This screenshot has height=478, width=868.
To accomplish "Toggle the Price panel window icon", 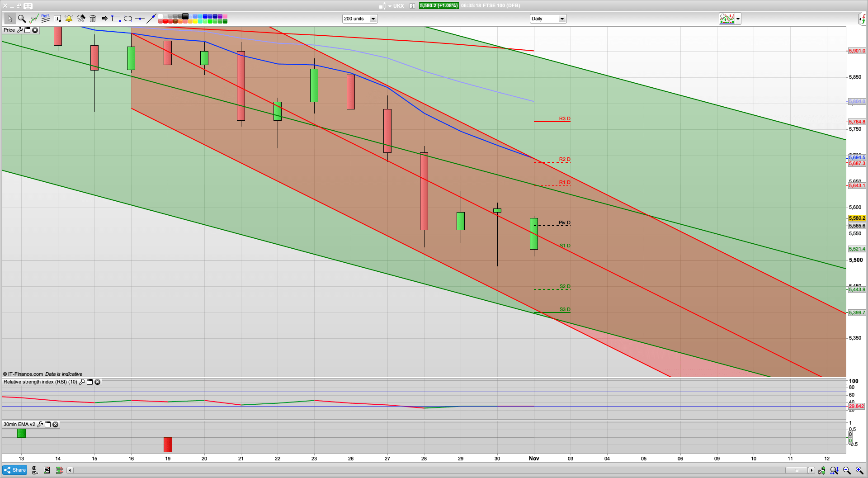I will pyautogui.click(x=27, y=30).
